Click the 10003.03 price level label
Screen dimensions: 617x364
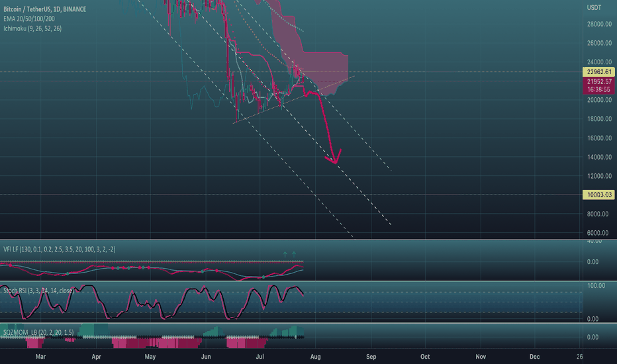point(598,195)
